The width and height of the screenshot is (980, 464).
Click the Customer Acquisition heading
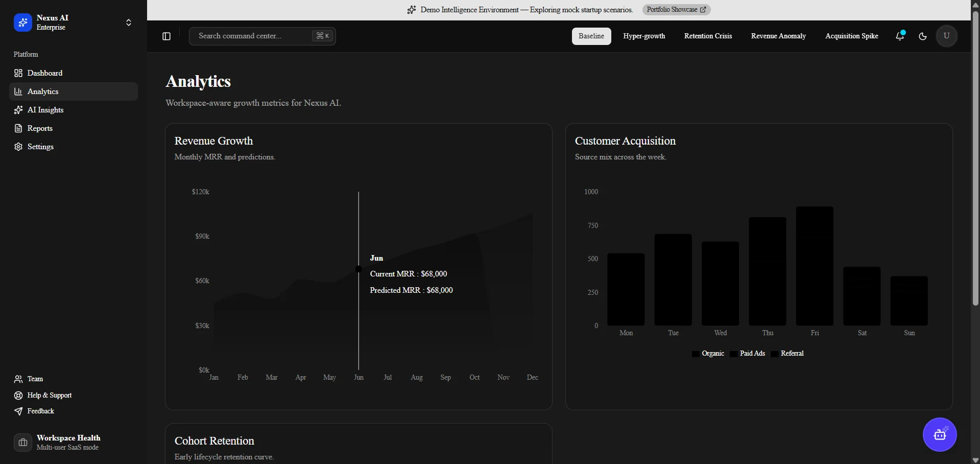pyautogui.click(x=625, y=141)
